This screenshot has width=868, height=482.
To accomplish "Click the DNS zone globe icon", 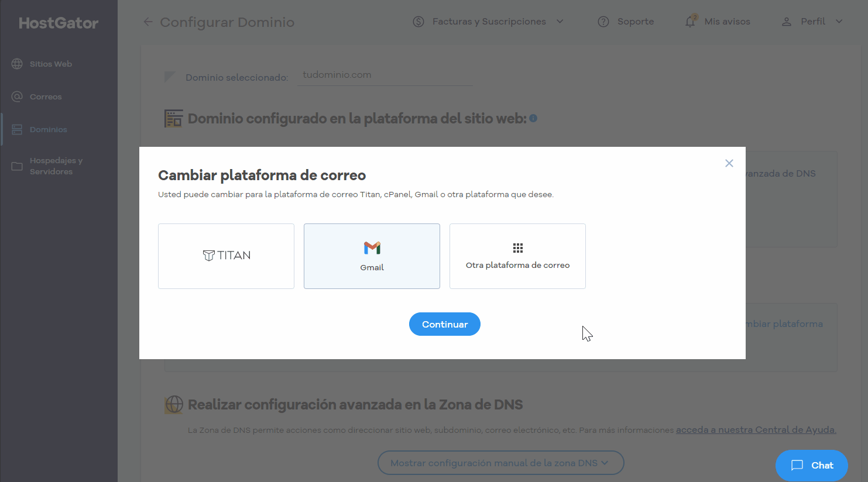I will point(174,404).
